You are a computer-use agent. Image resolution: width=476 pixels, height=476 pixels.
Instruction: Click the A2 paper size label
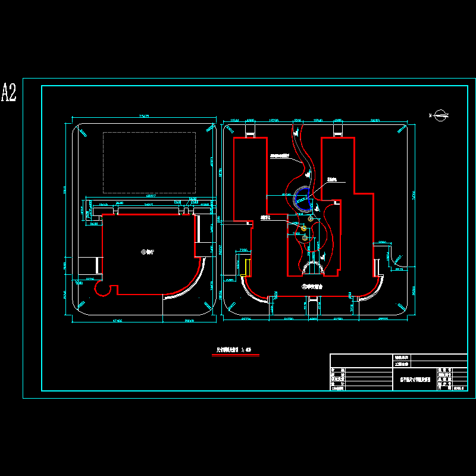point(9,93)
